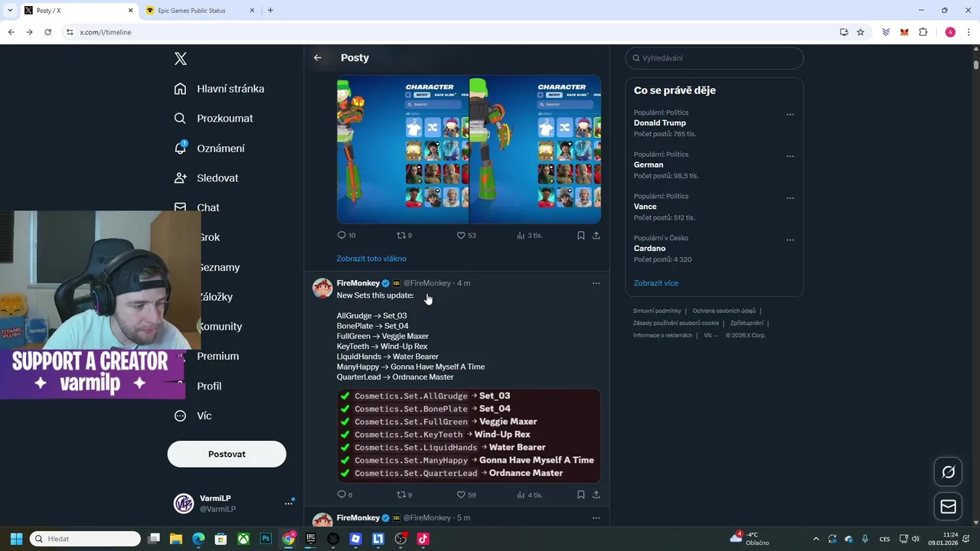Open Photoshop from the taskbar

266,539
